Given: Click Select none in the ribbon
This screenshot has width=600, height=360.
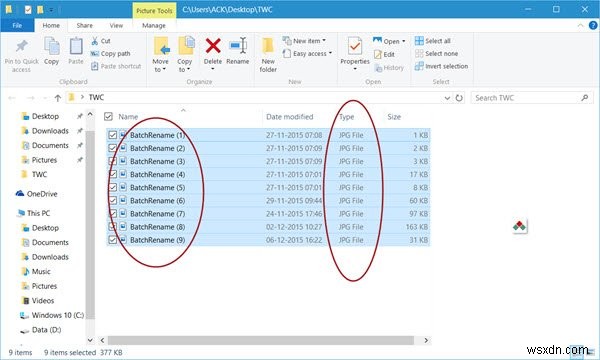Looking at the screenshot, I should click(x=437, y=54).
